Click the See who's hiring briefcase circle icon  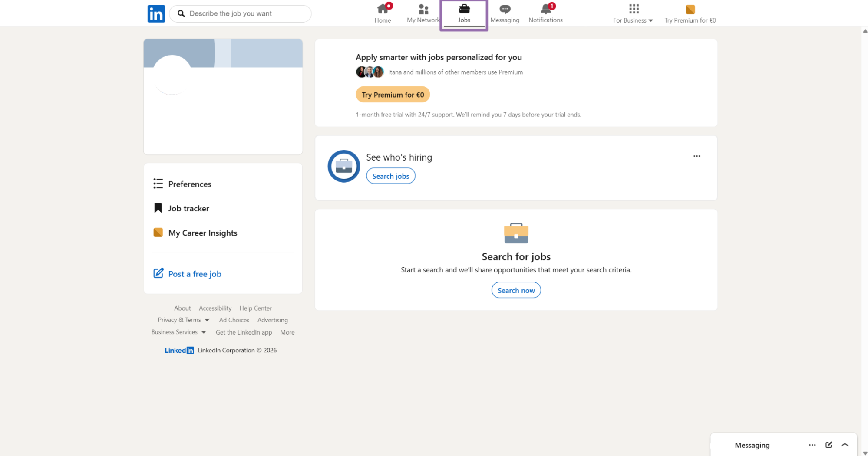[x=343, y=166]
